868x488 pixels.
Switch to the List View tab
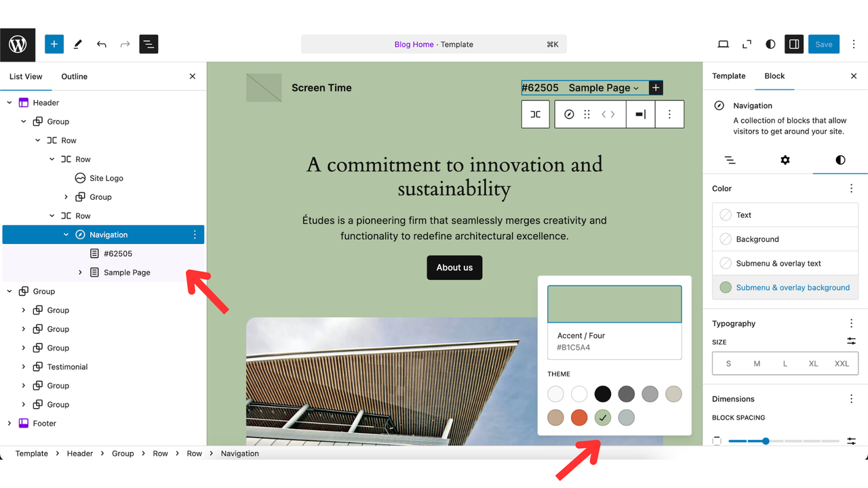point(26,77)
